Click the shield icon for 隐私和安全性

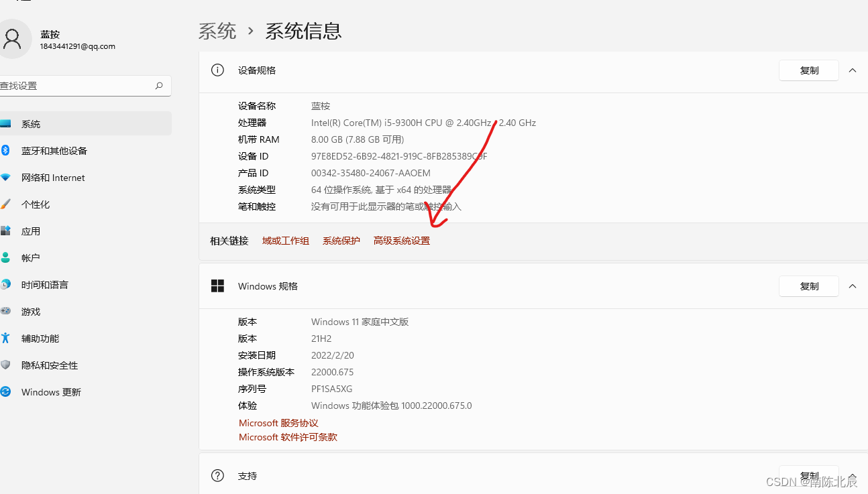click(5, 365)
